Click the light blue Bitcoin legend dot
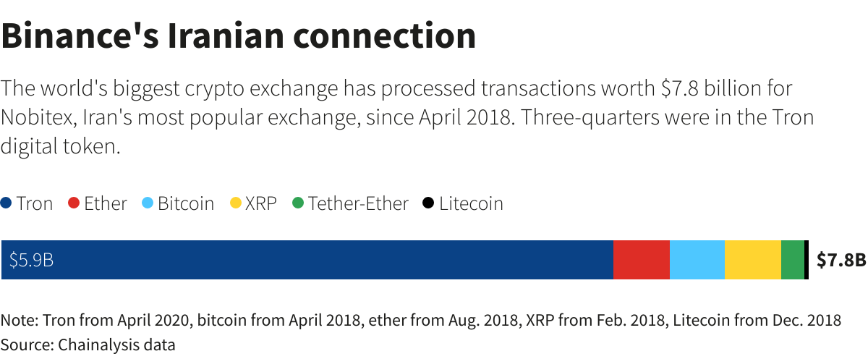This screenshot has height=359, width=868. tap(148, 203)
